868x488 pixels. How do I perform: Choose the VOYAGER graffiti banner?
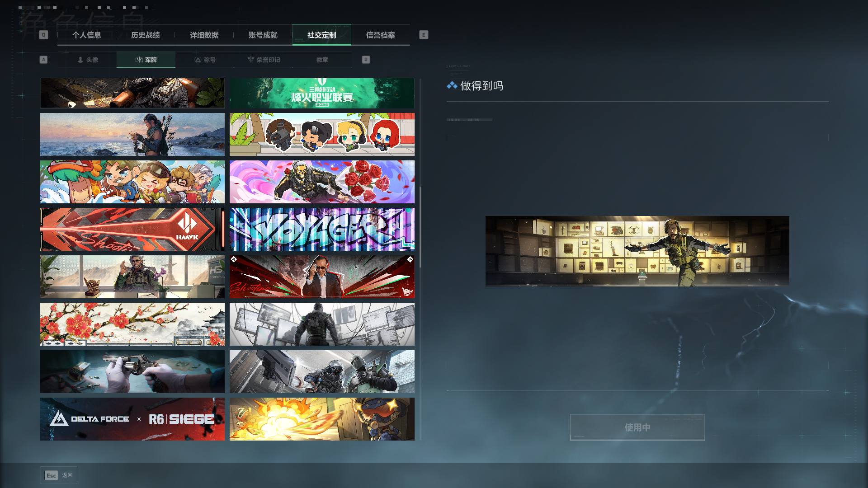click(322, 229)
